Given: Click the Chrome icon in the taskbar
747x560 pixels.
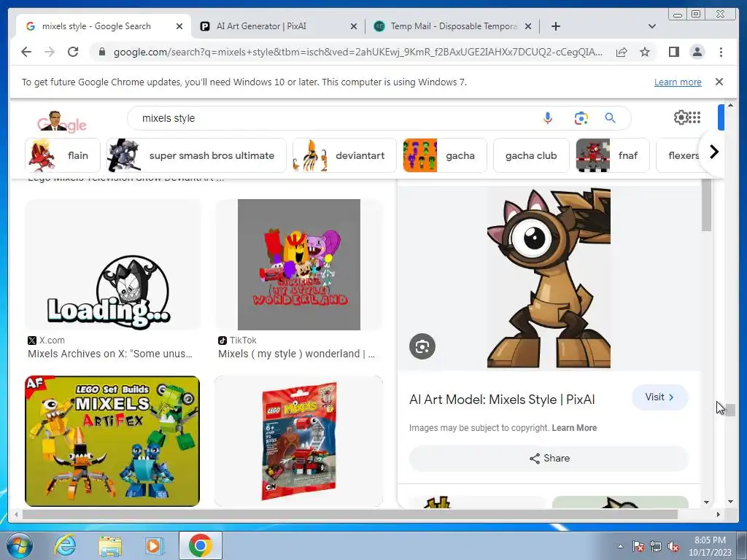Looking at the screenshot, I should [200, 545].
